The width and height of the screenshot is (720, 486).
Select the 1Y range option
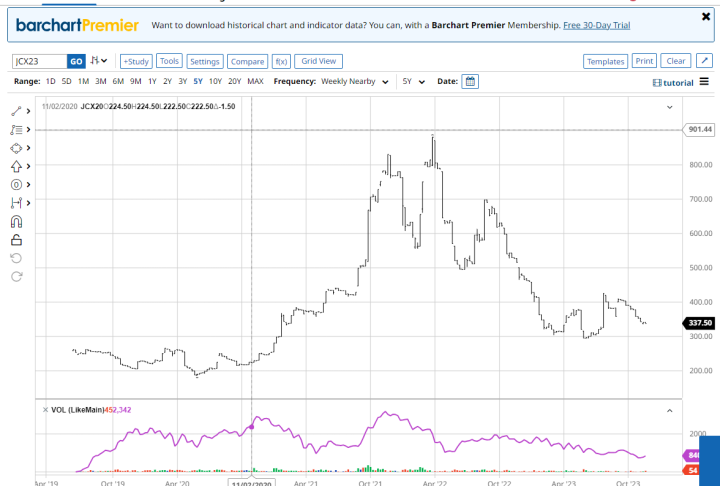(151, 81)
